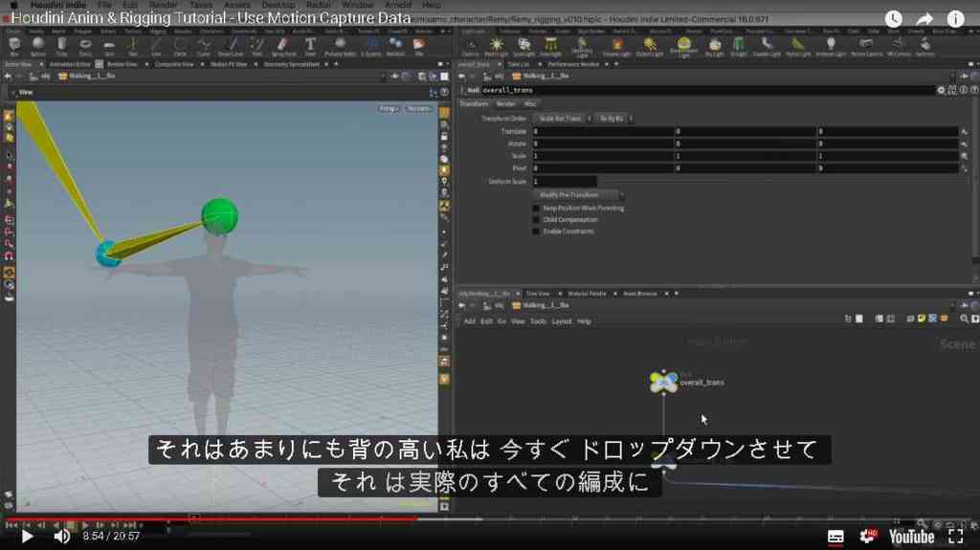Image resolution: width=980 pixels, height=550 pixels.
Task: Click the Share arrow button
Action: tap(924, 19)
